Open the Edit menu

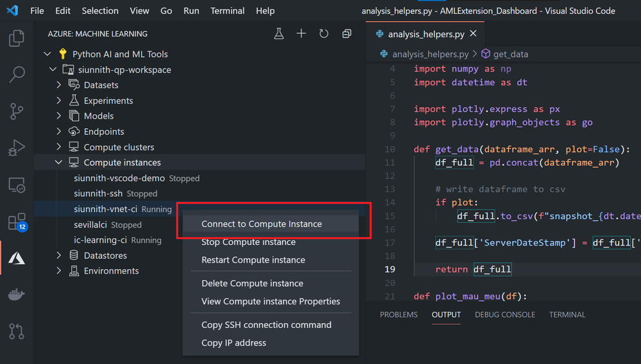[x=63, y=11]
